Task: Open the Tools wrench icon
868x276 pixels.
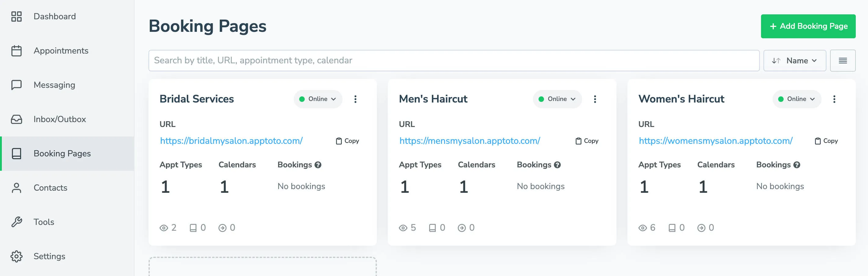Action: coord(16,222)
